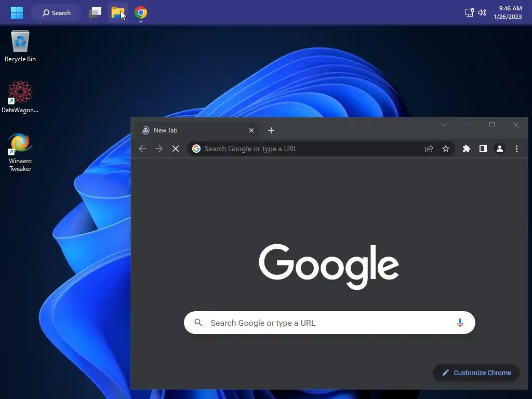The image size is (532, 399).
Task: Select the DataWagon desktop shortcut
Action: click(20, 97)
